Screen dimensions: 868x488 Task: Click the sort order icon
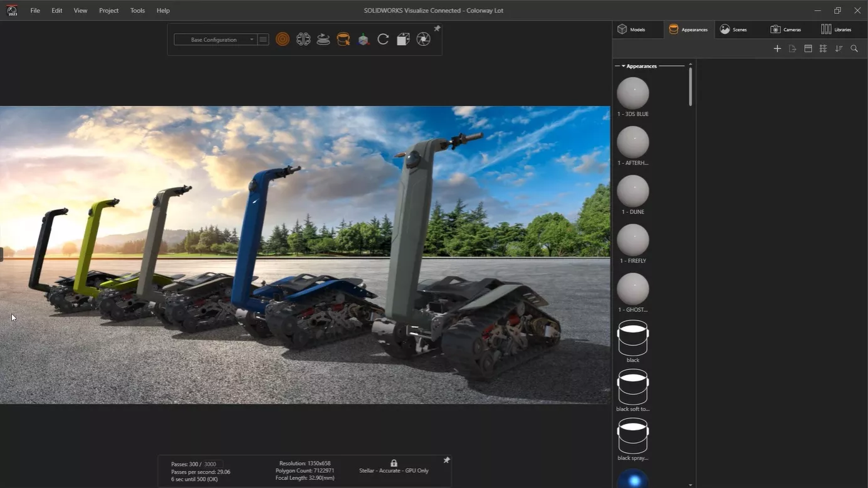839,48
